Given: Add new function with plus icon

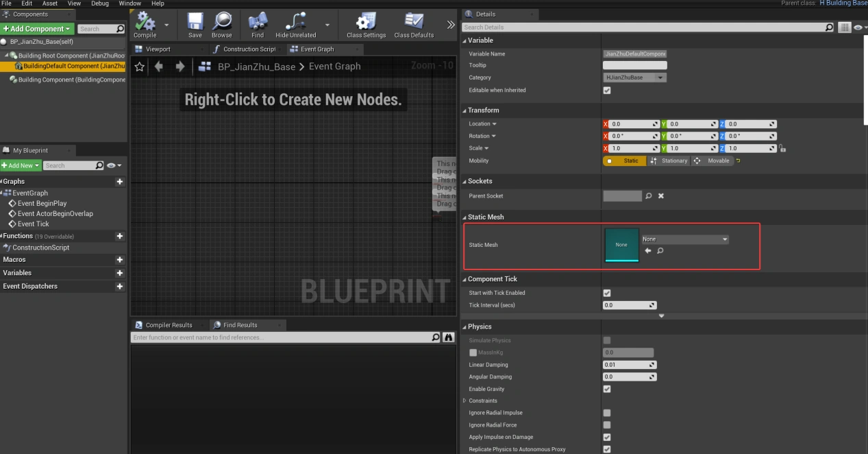Looking at the screenshot, I should point(120,236).
